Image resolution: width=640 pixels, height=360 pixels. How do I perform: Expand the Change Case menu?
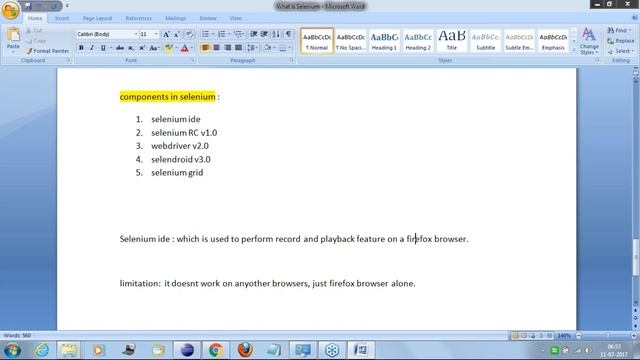pos(154,48)
